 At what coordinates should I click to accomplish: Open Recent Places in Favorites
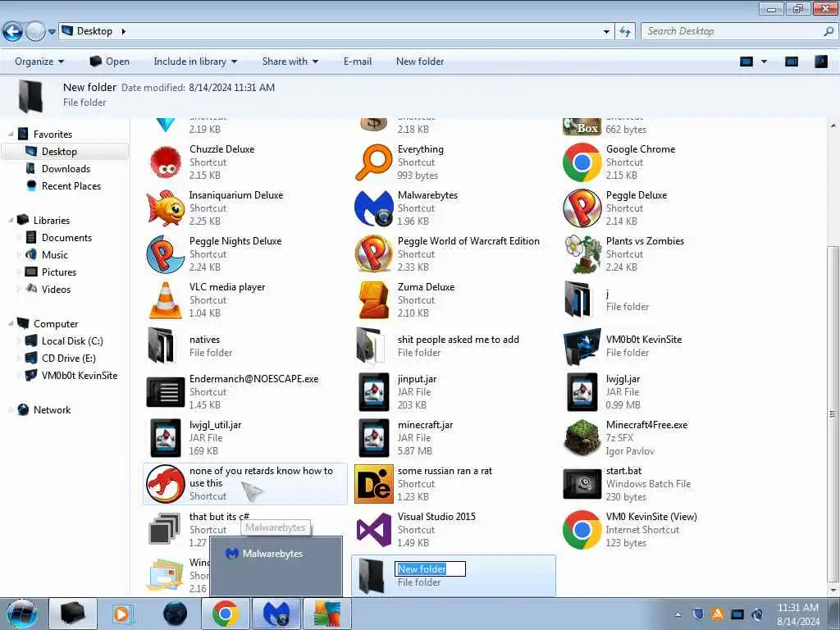point(71,186)
